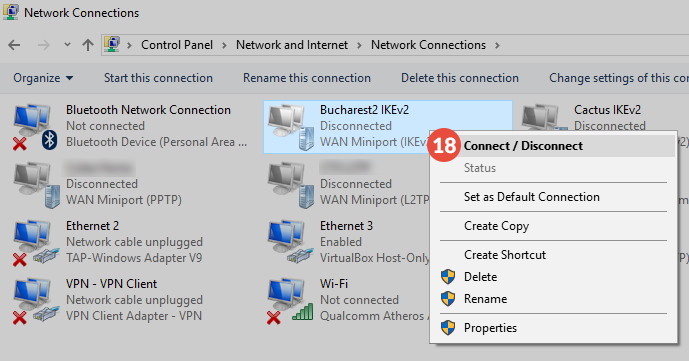Screen dimensions: 689x361
Task: Open the recent locations dropdown arrow
Action: [67, 44]
